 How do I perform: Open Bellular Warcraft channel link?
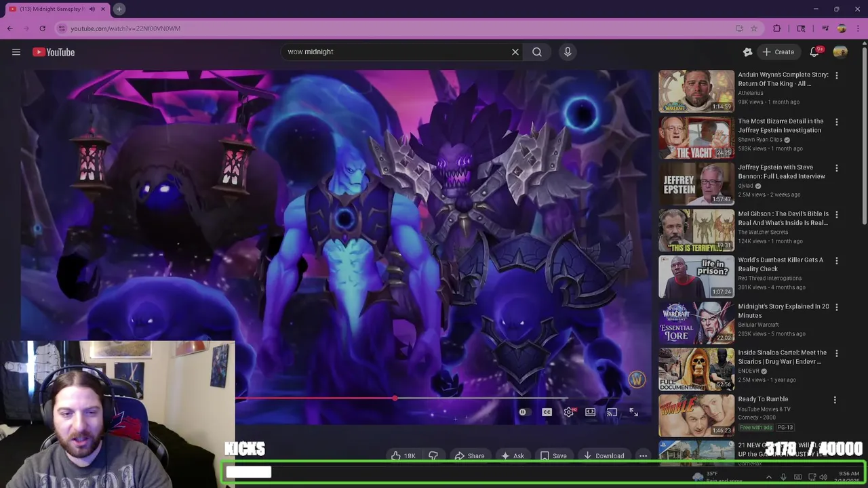(x=758, y=325)
